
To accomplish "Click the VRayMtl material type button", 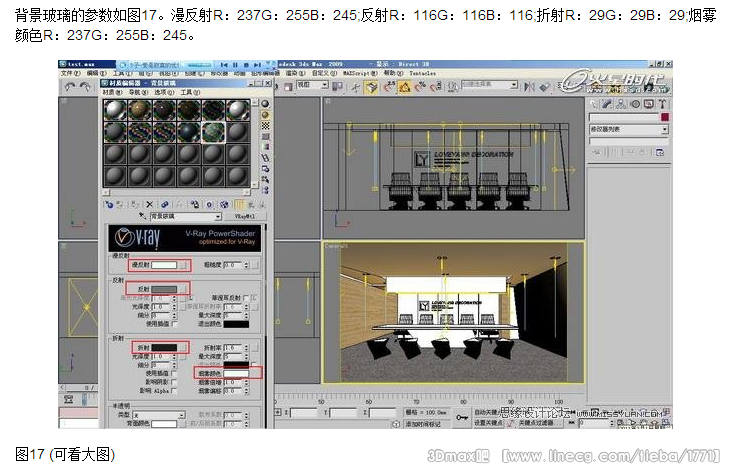I will 244,216.
